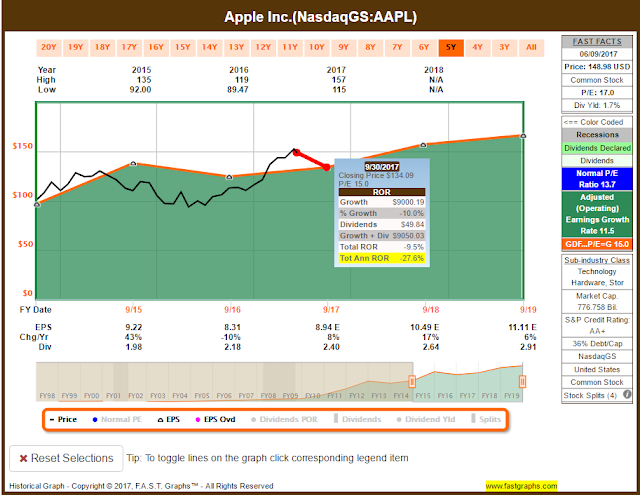Click the Price: 148.98 USD value

tap(597, 67)
